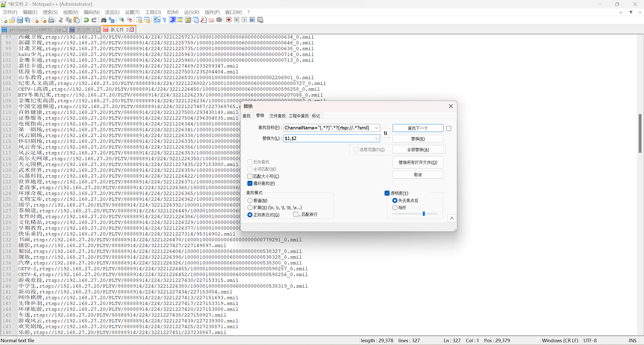Click Save Recorded Macro icon
The height and width of the screenshot is (345, 644).
260,20
